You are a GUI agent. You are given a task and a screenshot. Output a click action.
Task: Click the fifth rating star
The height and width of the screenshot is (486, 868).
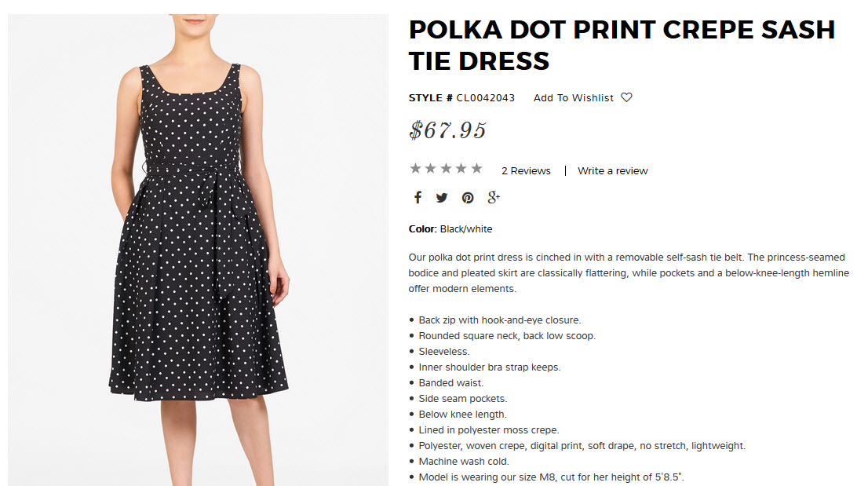pos(476,169)
